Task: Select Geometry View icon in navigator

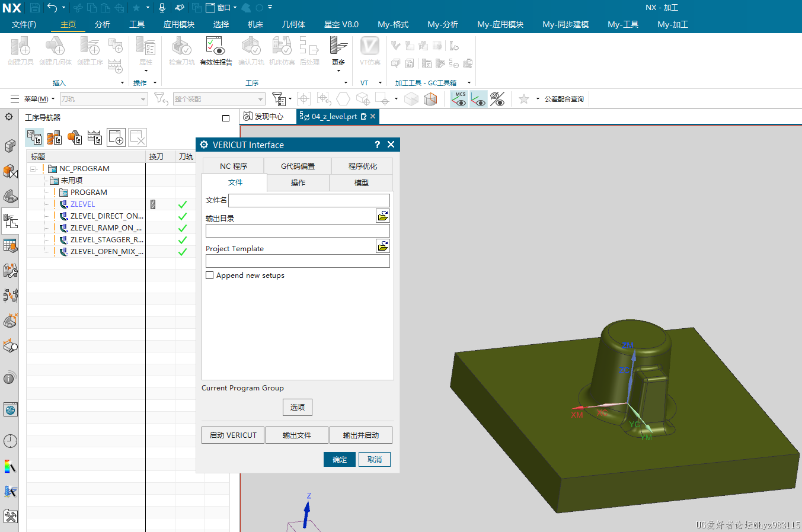Action: tap(75, 137)
